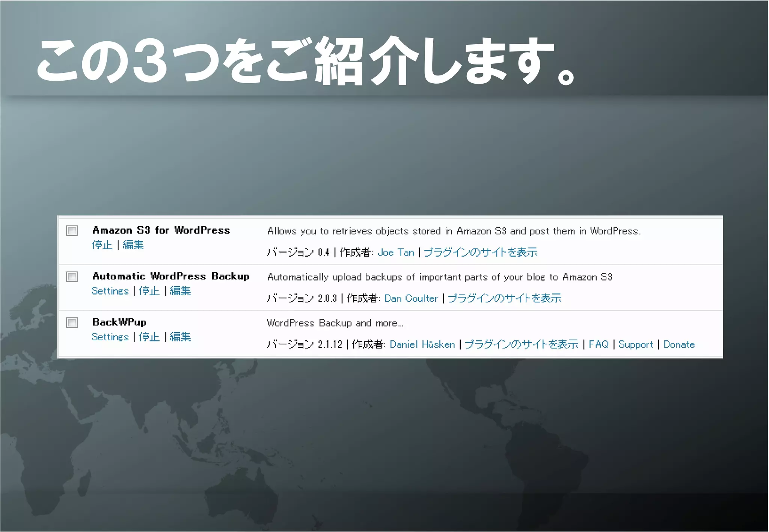The height and width of the screenshot is (532, 769).
Task: Open 編集 link under Amazon S3 for WordPress
Action: click(x=133, y=245)
